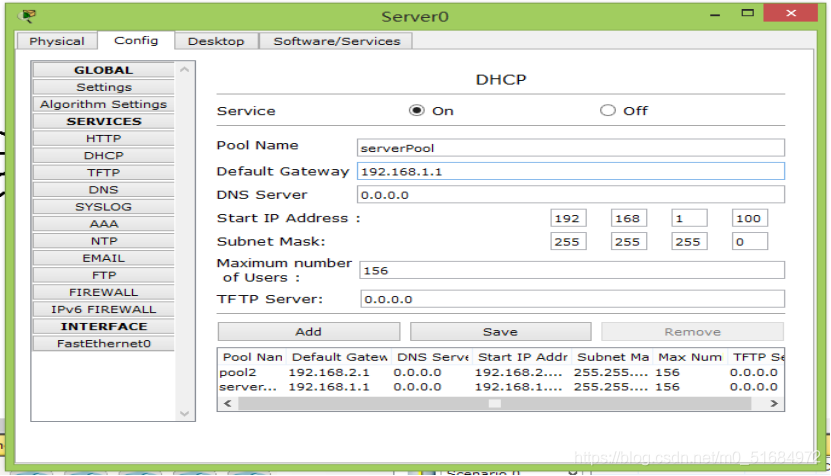Screen dimensions: 831x476
Task: Click Maximum number of Users field
Action: (x=572, y=270)
